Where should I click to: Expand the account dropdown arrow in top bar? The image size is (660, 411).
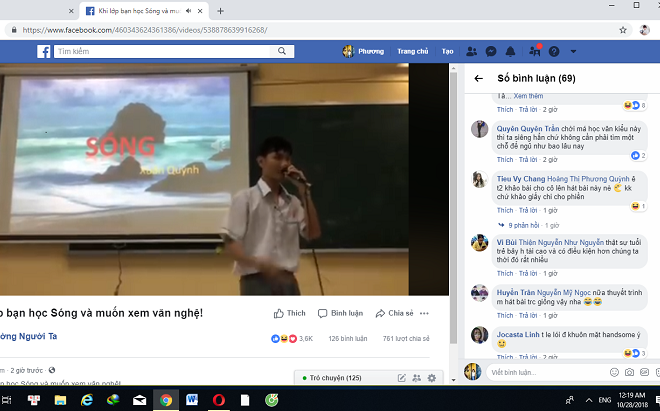pyautogui.click(x=573, y=51)
